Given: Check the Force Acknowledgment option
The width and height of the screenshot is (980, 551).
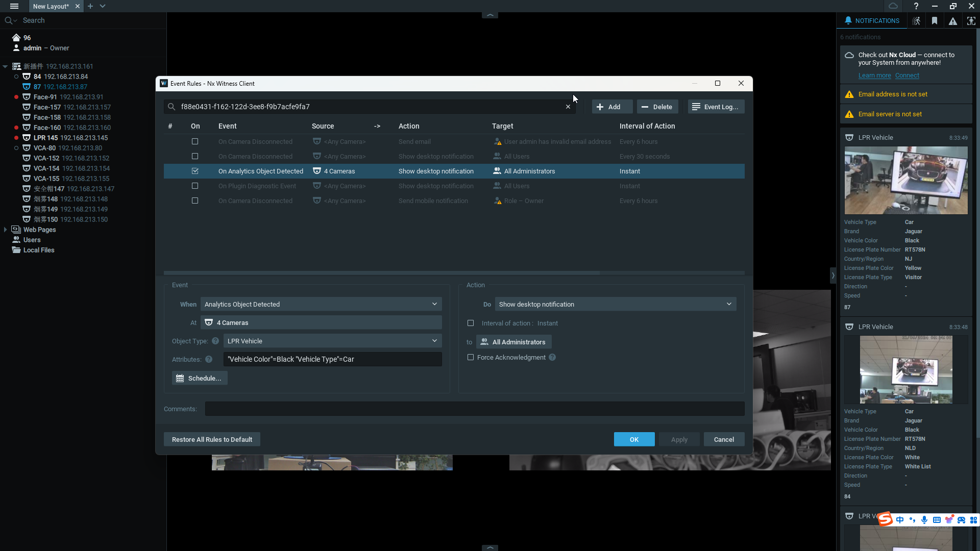Looking at the screenshot, I should pos(471,357).
